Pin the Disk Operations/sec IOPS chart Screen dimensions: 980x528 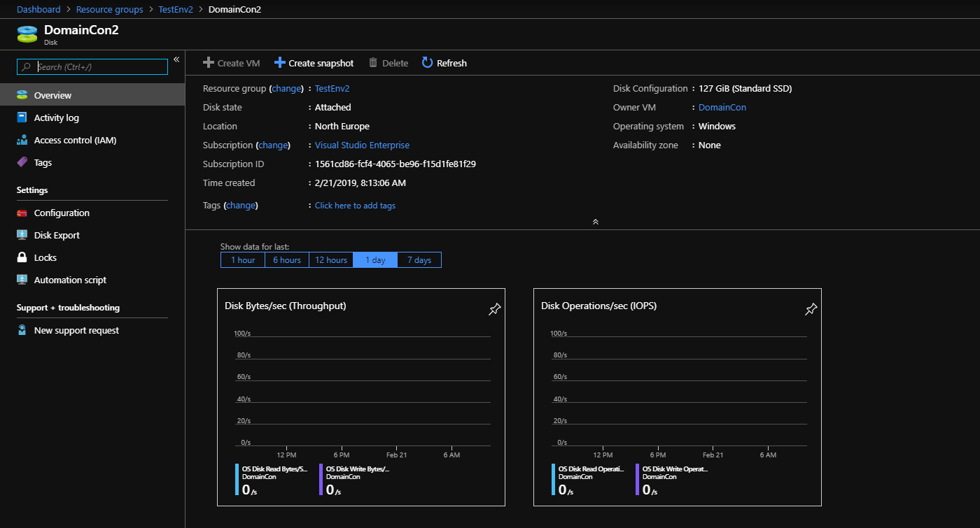(811, 309)
